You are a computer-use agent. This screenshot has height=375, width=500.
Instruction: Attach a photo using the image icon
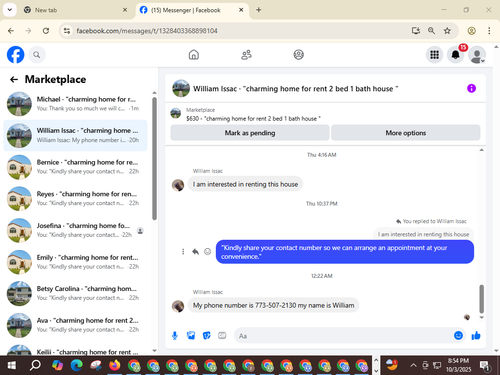click(x=191, y=335)
